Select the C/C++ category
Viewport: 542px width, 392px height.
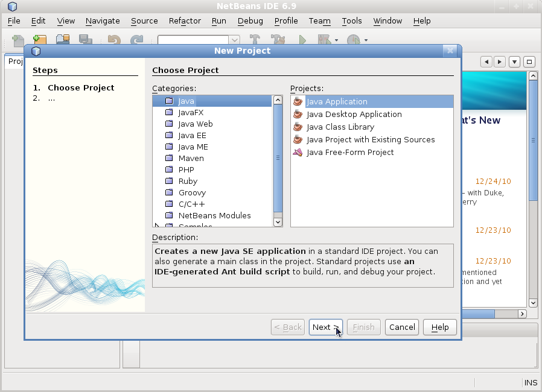212,204
